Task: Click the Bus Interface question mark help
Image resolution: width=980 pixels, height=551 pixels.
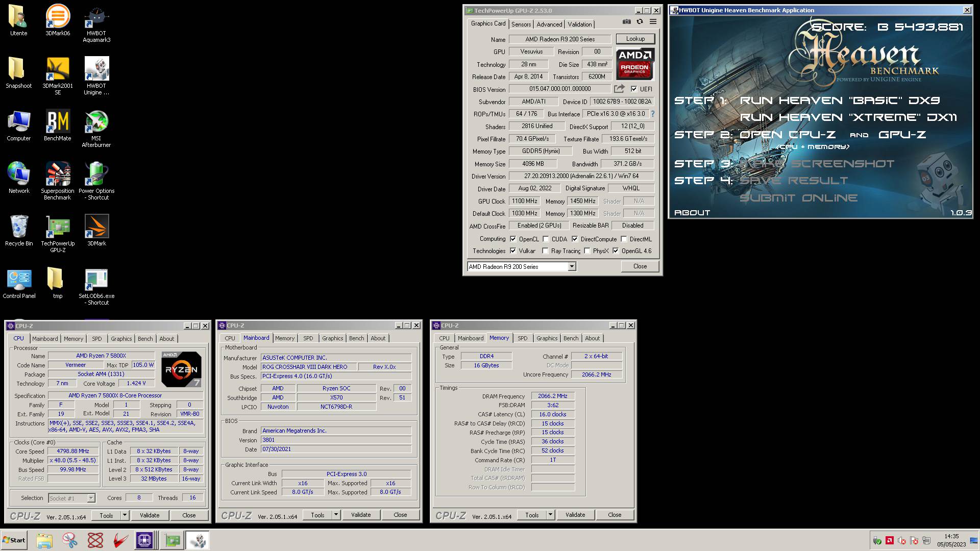Action: coord(652,114)
